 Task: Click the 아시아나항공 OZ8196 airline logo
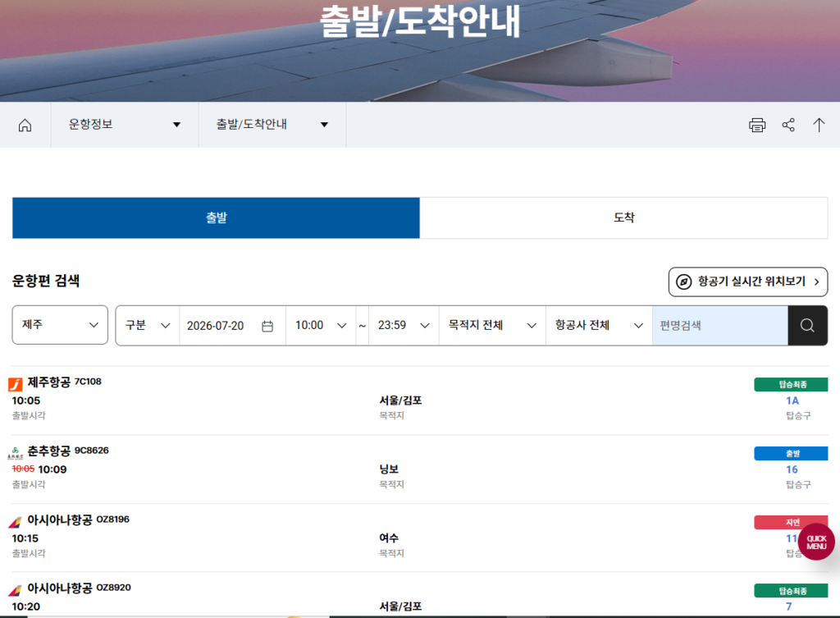pyautogui.click(x=15, y=521)
